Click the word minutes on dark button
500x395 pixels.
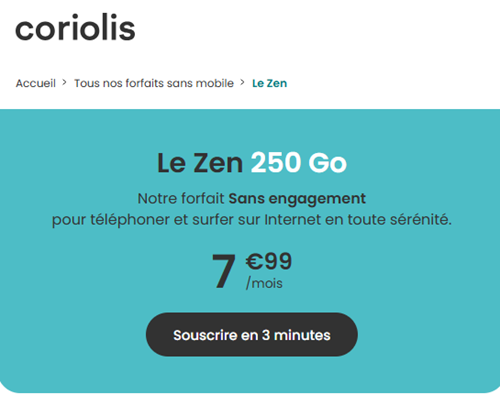coord(302,335)
